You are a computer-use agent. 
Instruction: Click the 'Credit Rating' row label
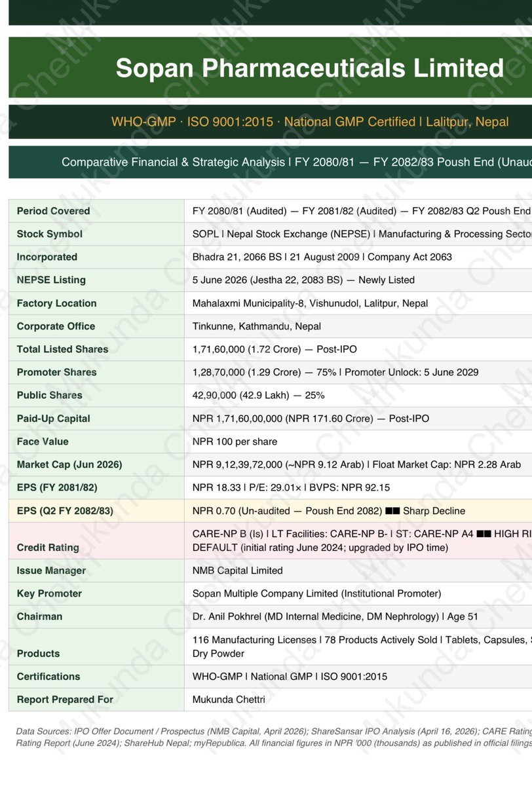48,548
